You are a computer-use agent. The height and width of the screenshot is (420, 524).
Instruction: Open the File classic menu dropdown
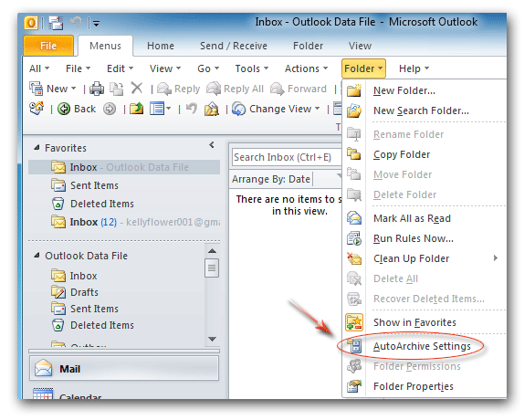[x=78, y=68]
